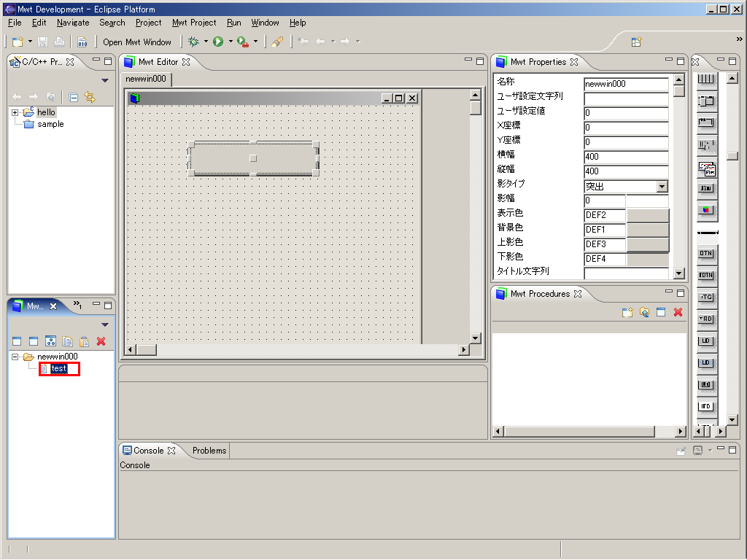Close the Mwt Editor tab
The height and width of the screenshot is (560, 747).
(x=186, y=62)
